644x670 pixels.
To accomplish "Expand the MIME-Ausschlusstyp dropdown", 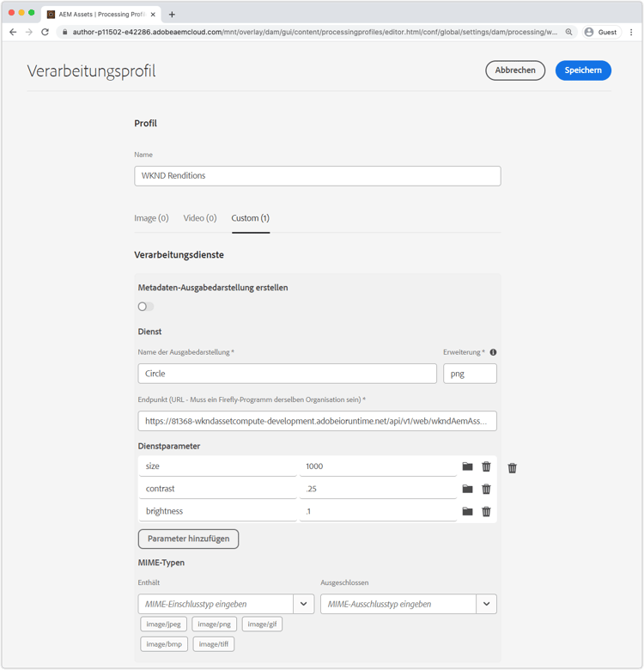I will 486,604.
